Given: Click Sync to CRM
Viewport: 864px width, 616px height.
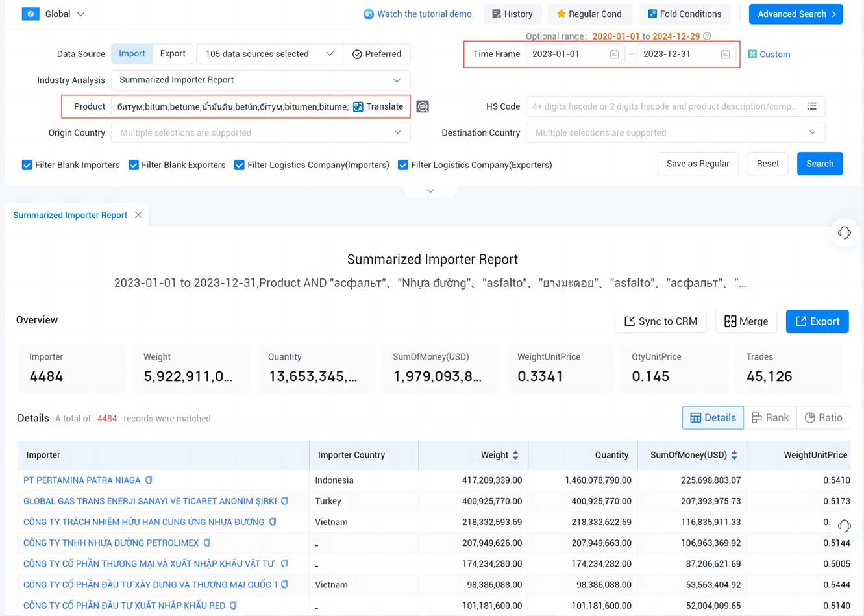Looking at the screenshot, I should point(661,321).
